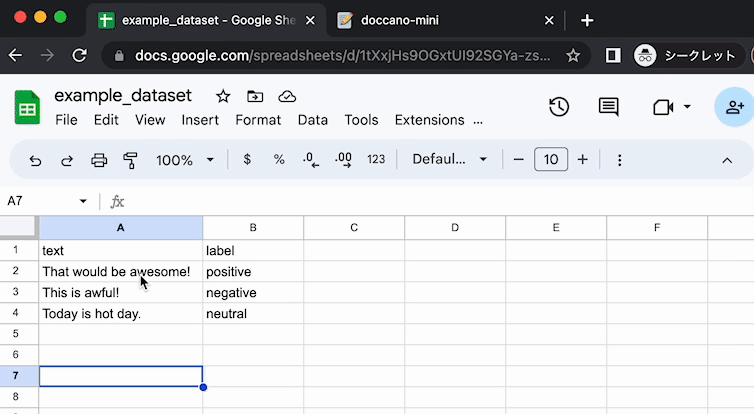Format as currency with dollar button
The image size is (754, 414).
click(x=247, y=160)
